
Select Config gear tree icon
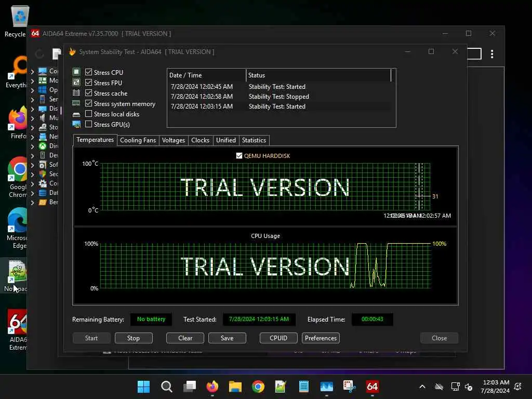(x=43, y=183)
